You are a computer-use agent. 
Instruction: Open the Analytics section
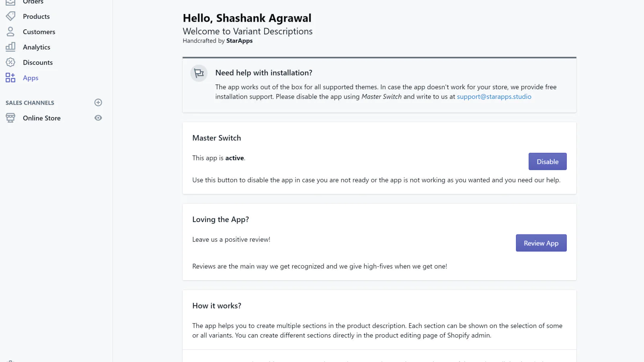click(37, 47)
